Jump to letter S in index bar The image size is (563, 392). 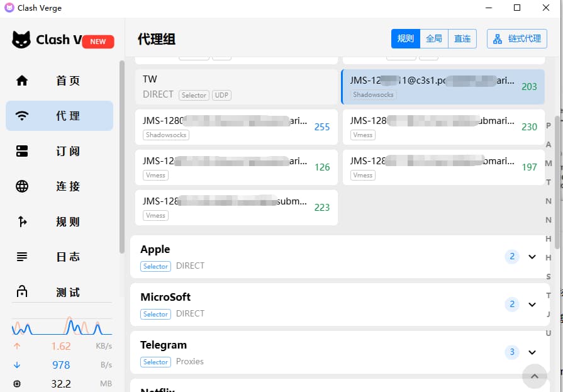[x=549, y=277]
